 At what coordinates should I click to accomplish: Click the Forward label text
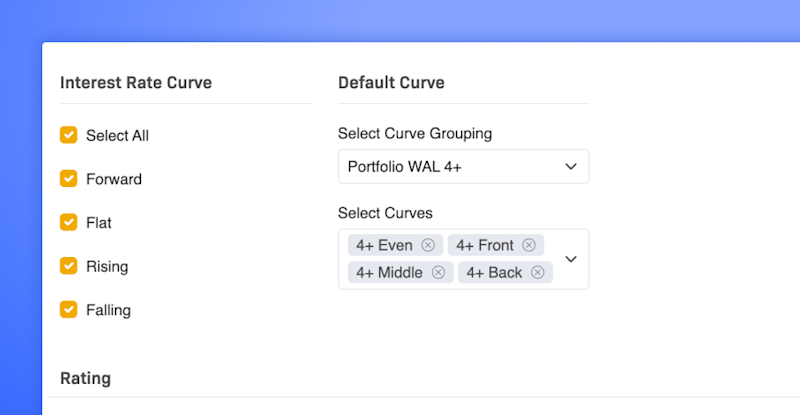(x=114, y=179)
